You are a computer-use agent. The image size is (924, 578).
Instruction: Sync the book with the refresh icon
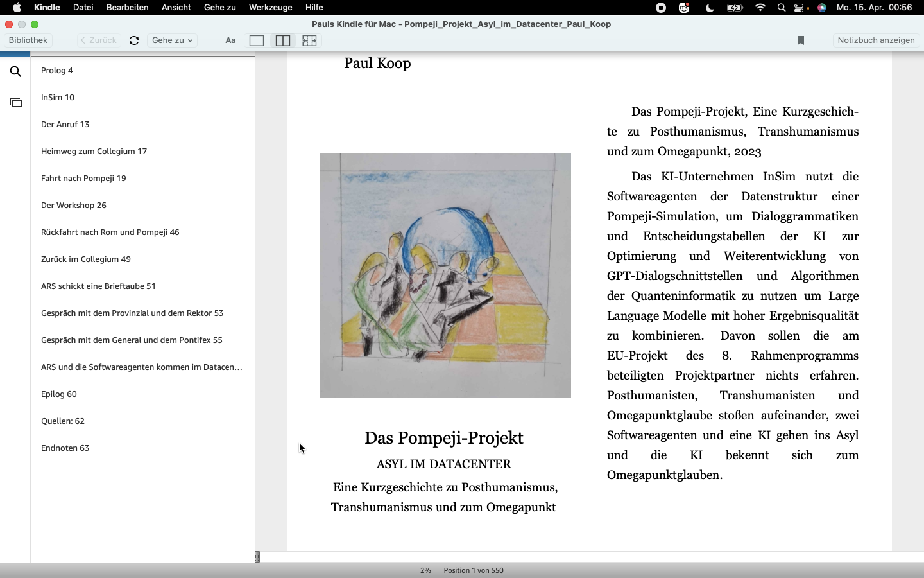pyautogui.click(x=134, y=40)
